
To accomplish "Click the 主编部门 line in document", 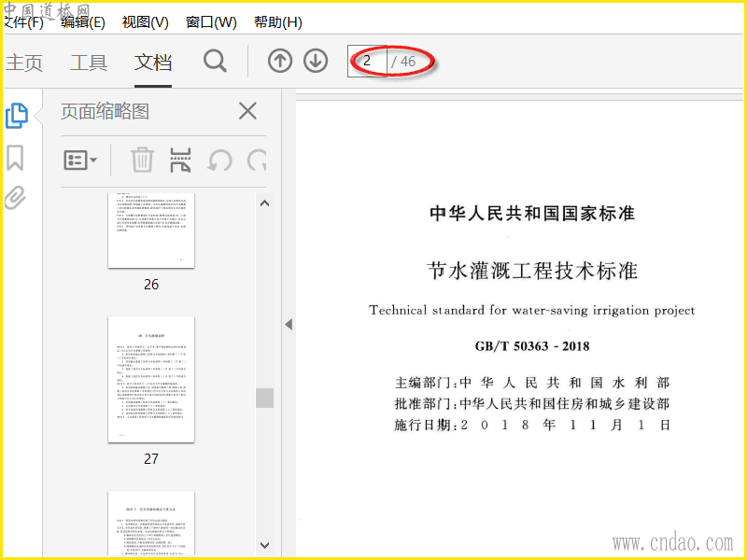I will (532, 383).
